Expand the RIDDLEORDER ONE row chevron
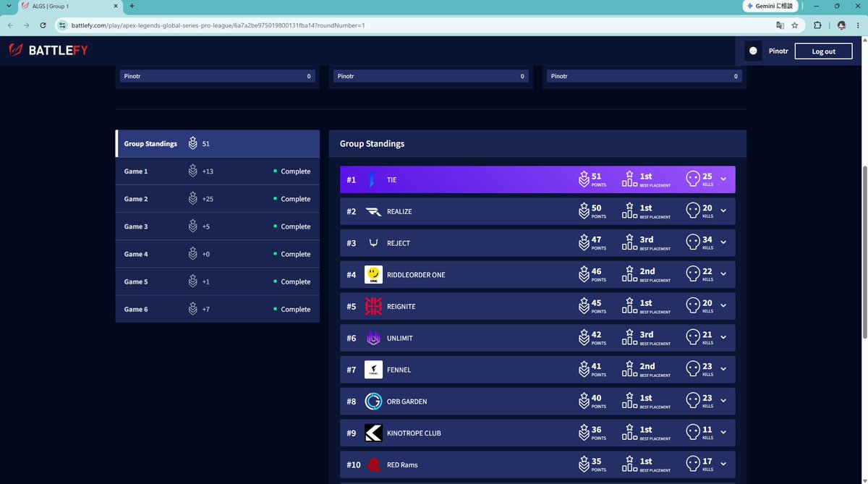868x484 pixels. click(723, 275)
